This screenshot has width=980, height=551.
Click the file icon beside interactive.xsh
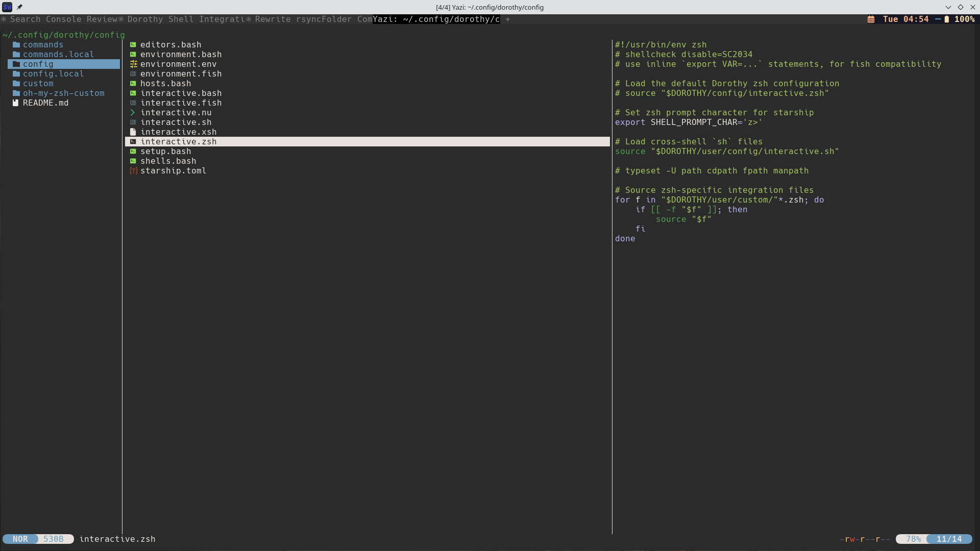tap(133, 132)
